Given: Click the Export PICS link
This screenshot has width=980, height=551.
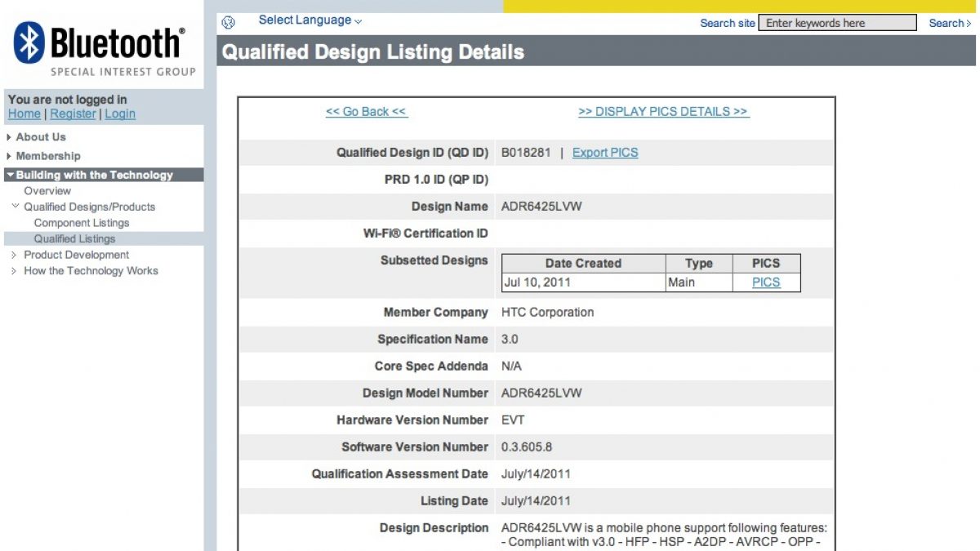Looking at the screenshot, I should [x=605, y=153].
